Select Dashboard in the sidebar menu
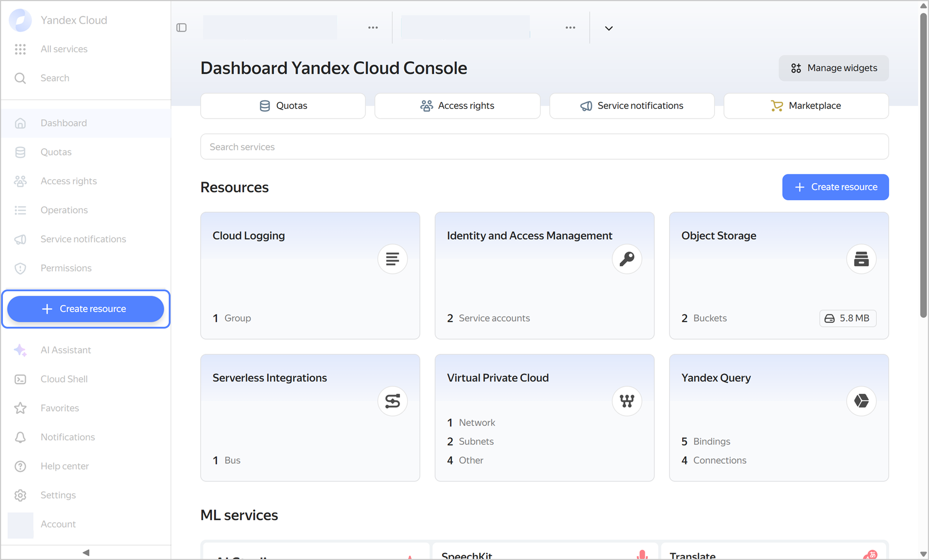The height and width of the screenshot is (560, 929). (64, 123)
